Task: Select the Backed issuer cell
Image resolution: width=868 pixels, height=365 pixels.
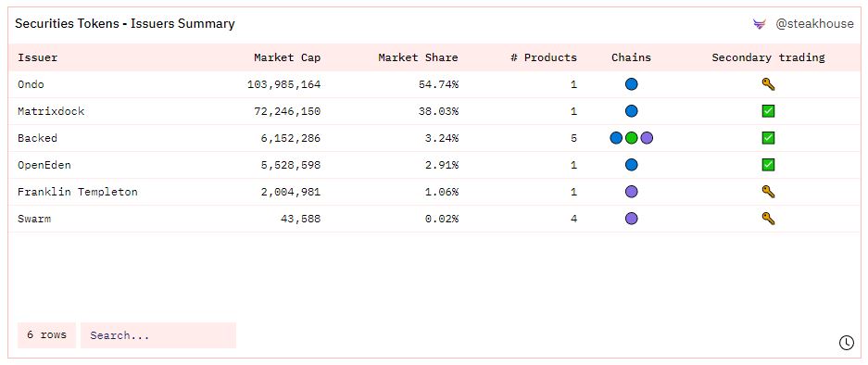Action: pos(37,138)
